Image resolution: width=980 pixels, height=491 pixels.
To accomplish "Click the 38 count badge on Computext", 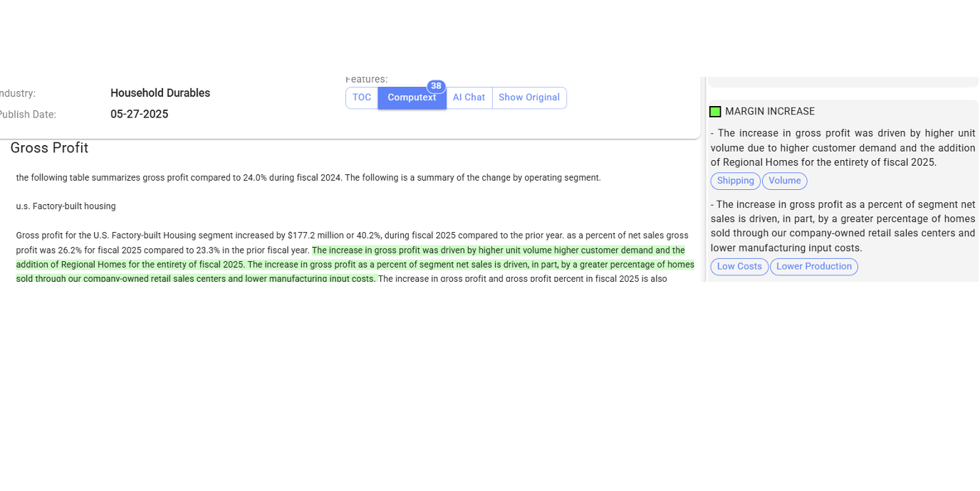I will click(436, 86).
